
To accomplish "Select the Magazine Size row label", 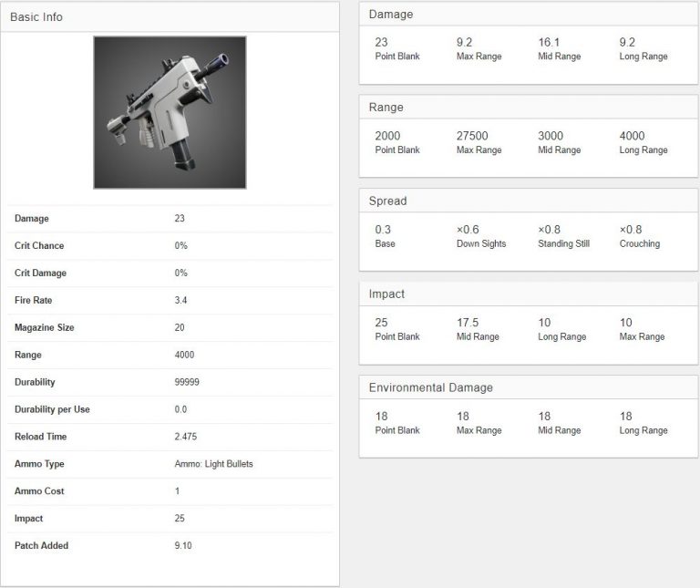I will 44,327.
